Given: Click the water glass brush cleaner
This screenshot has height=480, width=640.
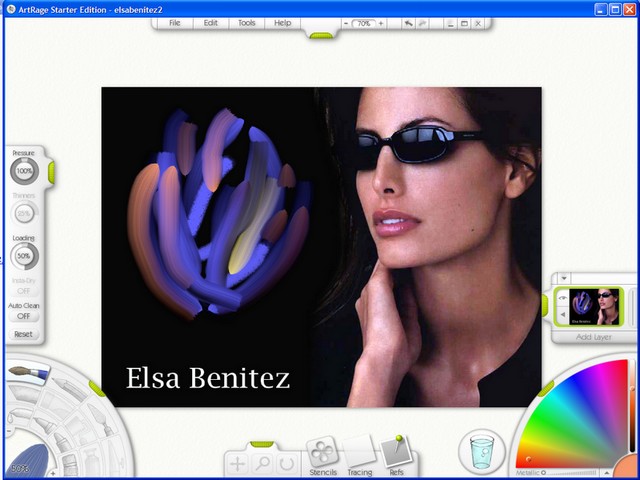Looking at the screenshot, I should 482,451.
